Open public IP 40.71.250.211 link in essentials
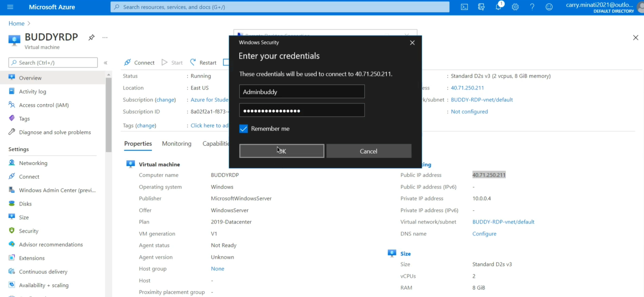The width and height of the screenshot is (644, 297). coord(467,88)
